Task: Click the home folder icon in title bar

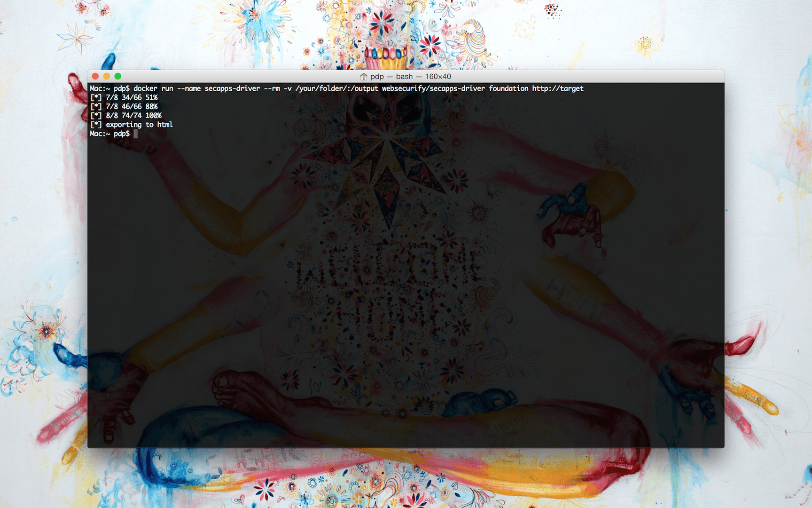Action: 363,77
